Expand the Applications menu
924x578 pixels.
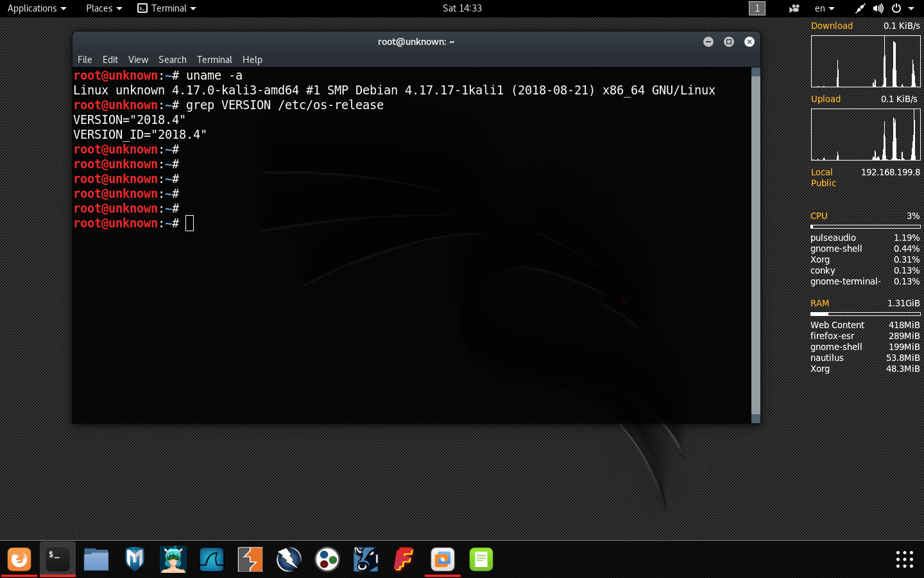(37, 8)
